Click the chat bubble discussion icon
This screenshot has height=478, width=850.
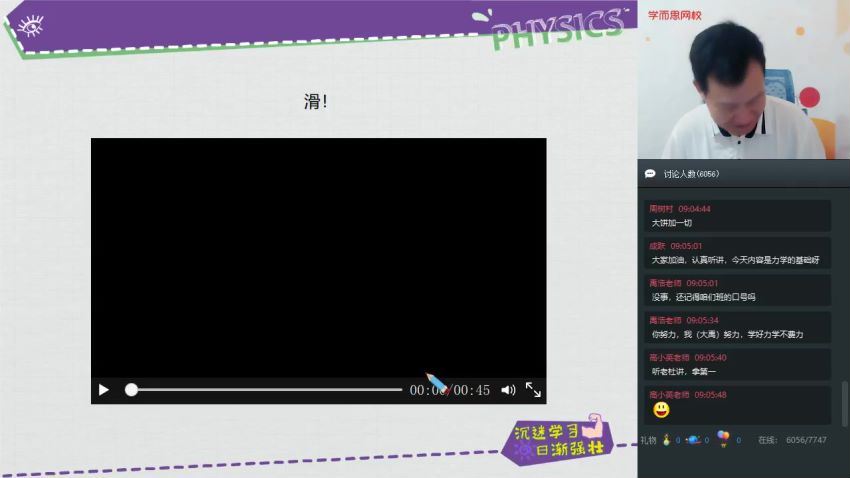click(x=650, y=174)
